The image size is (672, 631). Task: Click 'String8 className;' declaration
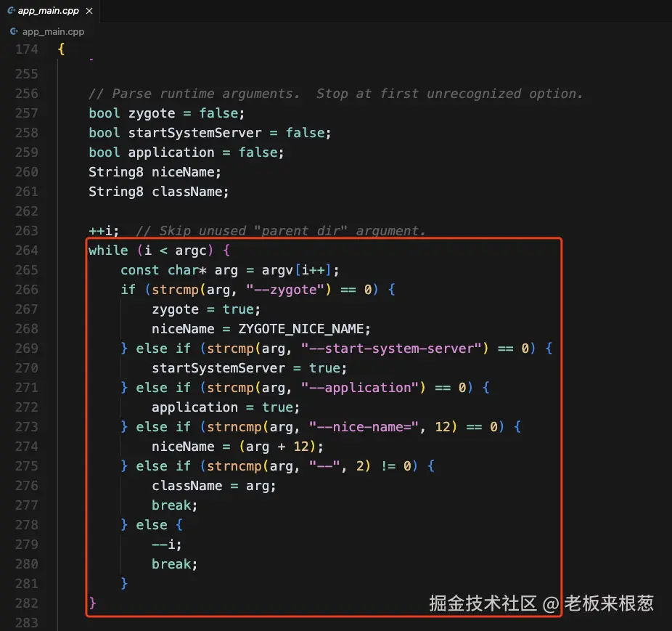pos(159,192)
